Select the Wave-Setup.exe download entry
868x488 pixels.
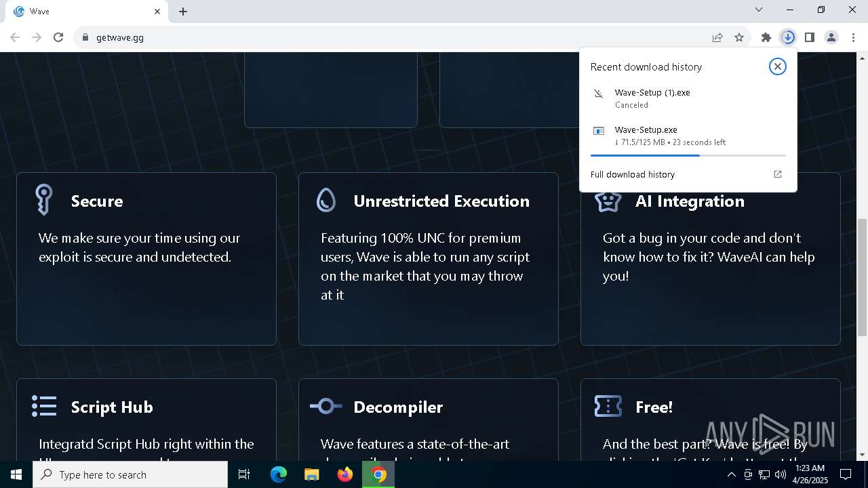pyautogui.click(x=688, y=136)
